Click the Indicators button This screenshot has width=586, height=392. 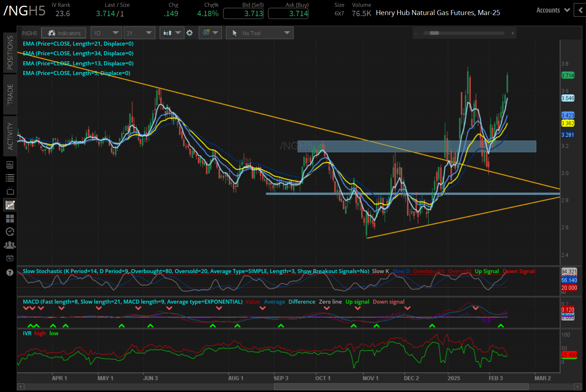(64, 33)
